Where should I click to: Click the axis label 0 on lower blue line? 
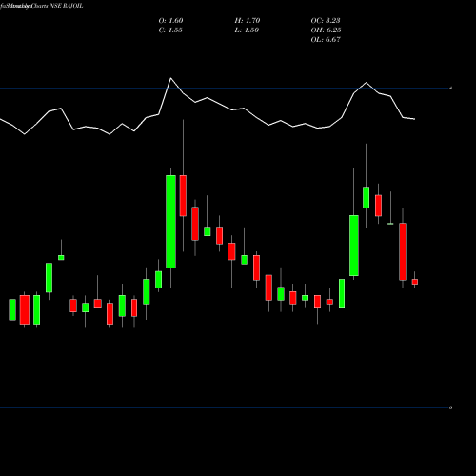(x=450, y=407)
